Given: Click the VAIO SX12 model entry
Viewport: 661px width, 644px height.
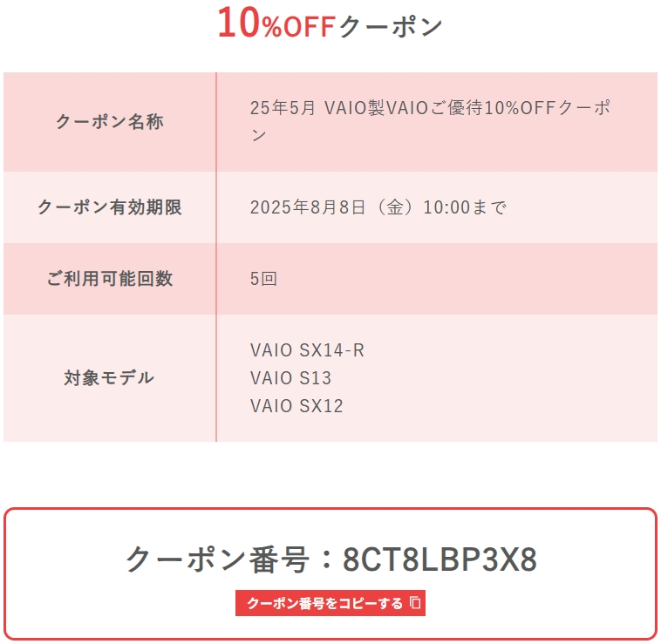Looking at the screenshot, I should click(296, 406).
